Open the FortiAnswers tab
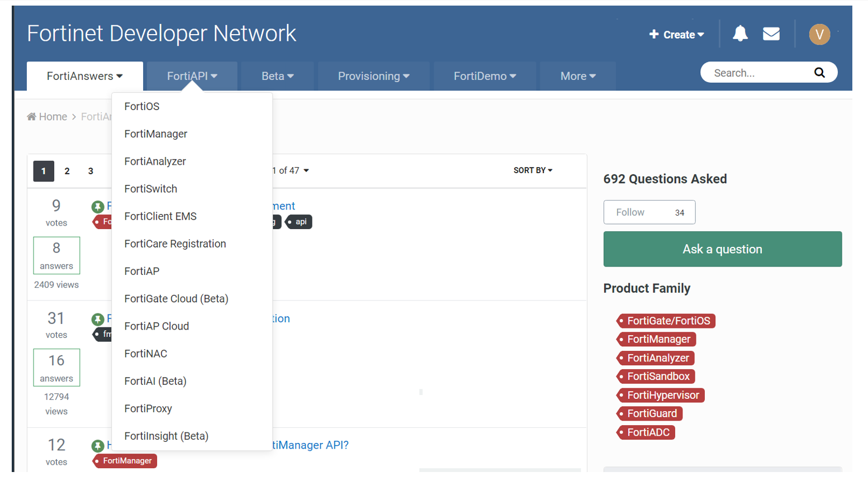The image size is (868, 486). [84, 77]
